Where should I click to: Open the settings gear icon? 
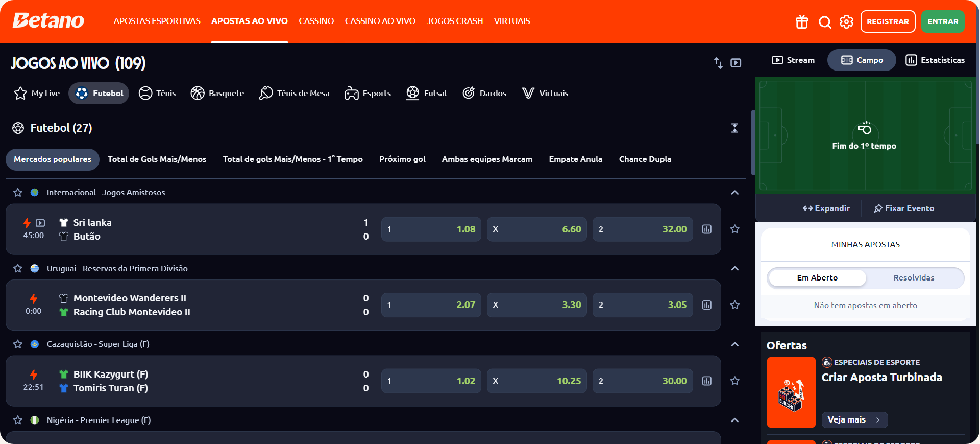846,21
